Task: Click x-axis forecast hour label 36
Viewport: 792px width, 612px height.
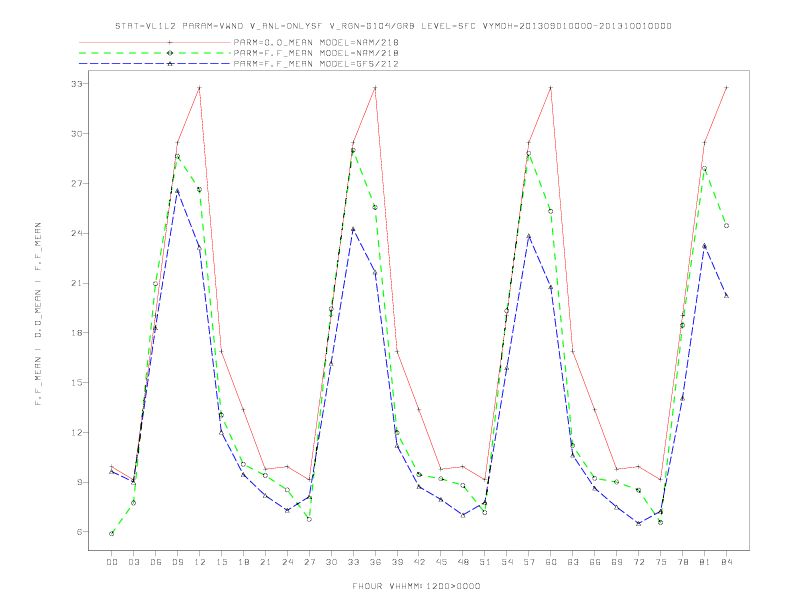Action: coord(375,562)
